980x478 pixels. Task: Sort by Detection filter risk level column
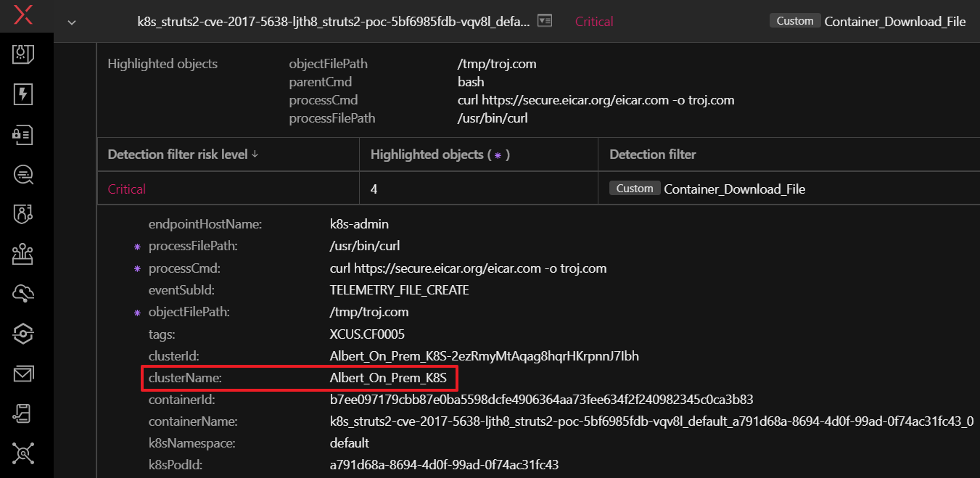click(182, 154)
